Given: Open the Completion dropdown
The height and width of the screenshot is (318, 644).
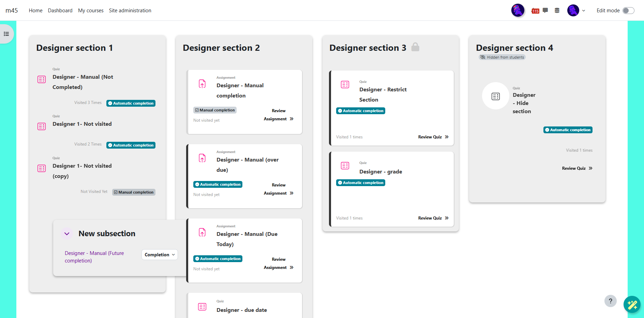Looking at the screenshot, I should pos(160,255).
